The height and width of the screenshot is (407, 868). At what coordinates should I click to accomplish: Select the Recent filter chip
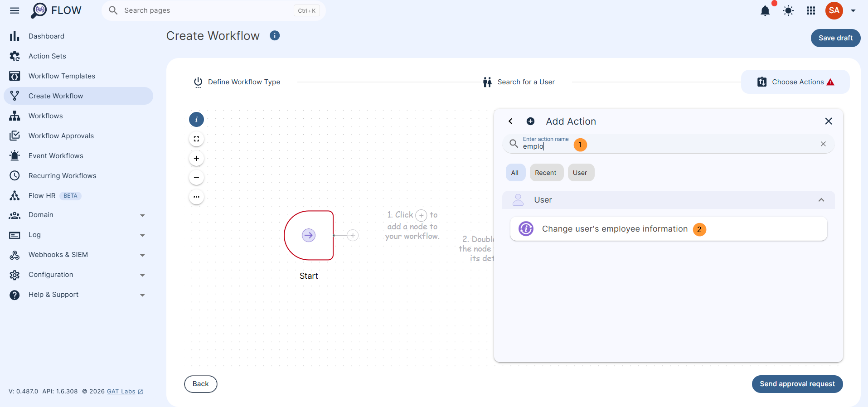tap(546, 173)
